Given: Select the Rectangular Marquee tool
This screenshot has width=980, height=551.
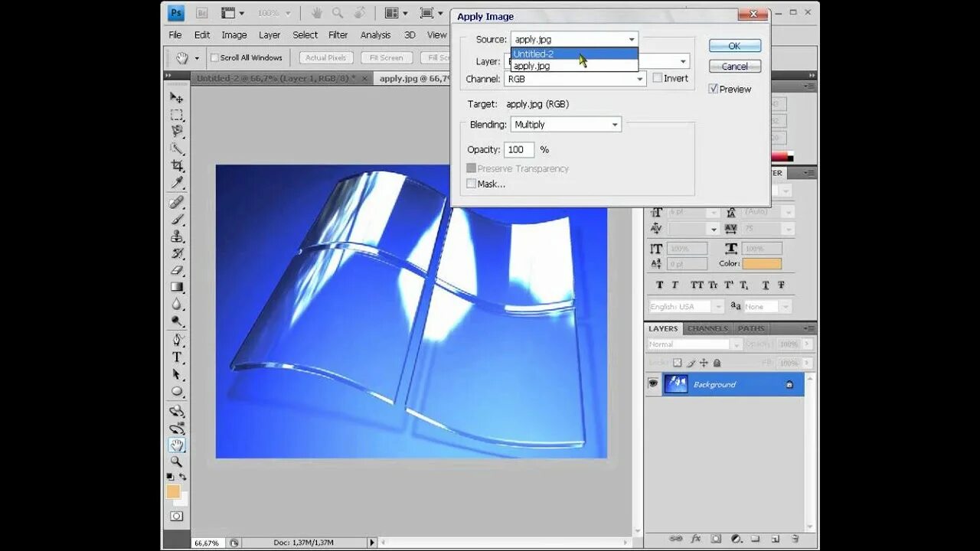Looking at the screenshot, I should pyautogui.click(x=177, y=115).
